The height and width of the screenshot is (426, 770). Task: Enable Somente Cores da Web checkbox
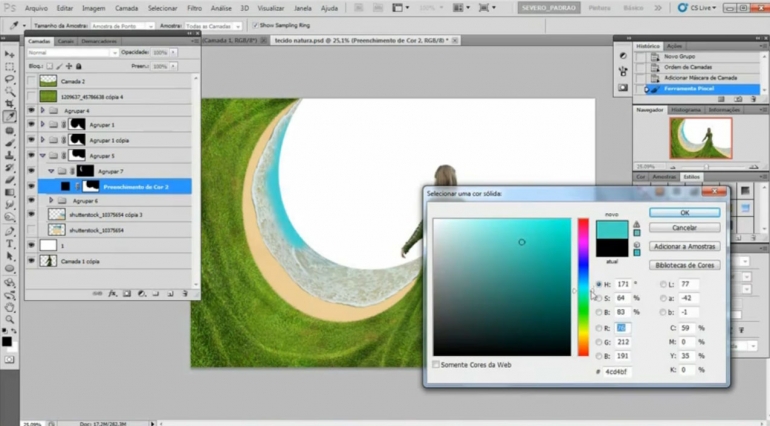(x=436, y=365)
